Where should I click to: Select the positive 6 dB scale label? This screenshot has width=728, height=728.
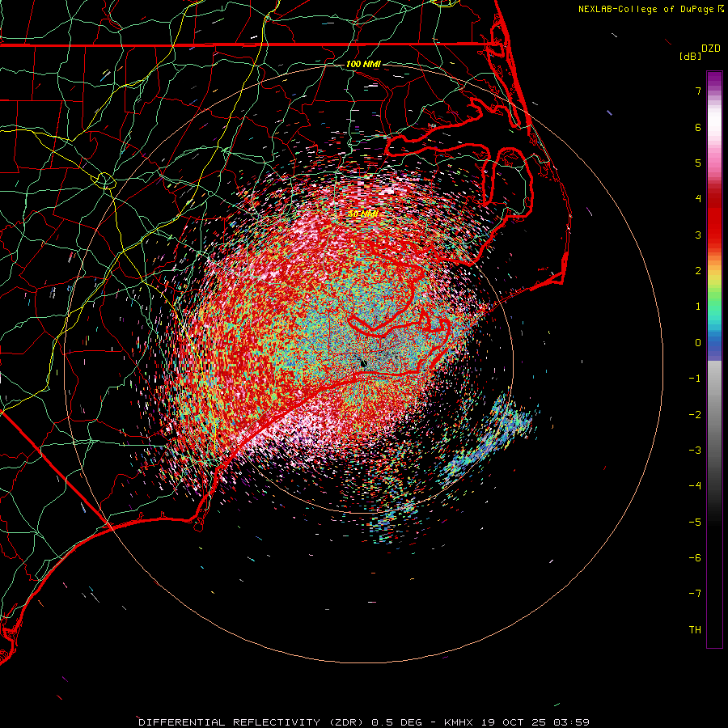click(x=698, y=127)
